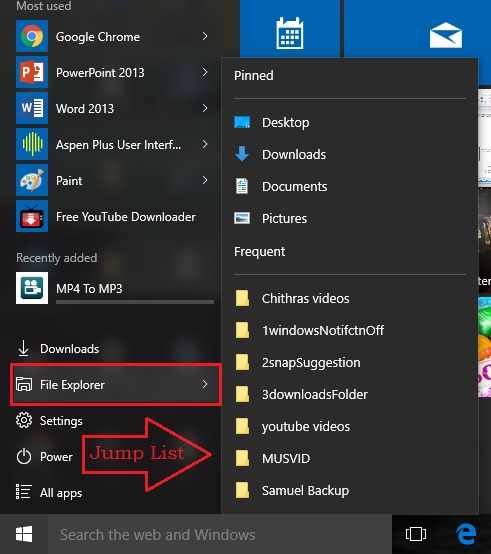Expand PowerPoint 2013 jump list arrow
Viewport: 491px width, 554px height.
[205, 72]
